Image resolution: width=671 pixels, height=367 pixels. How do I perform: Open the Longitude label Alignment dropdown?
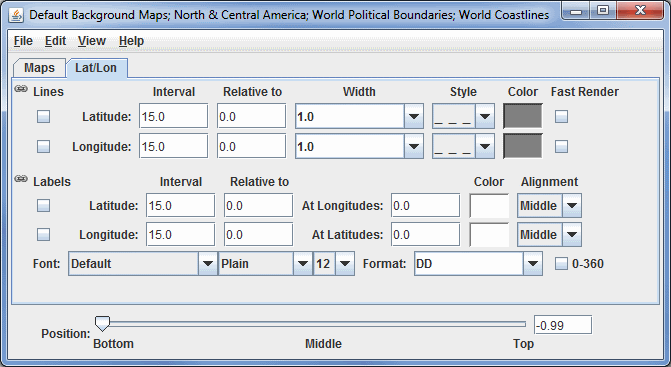[x=572, y=234]
